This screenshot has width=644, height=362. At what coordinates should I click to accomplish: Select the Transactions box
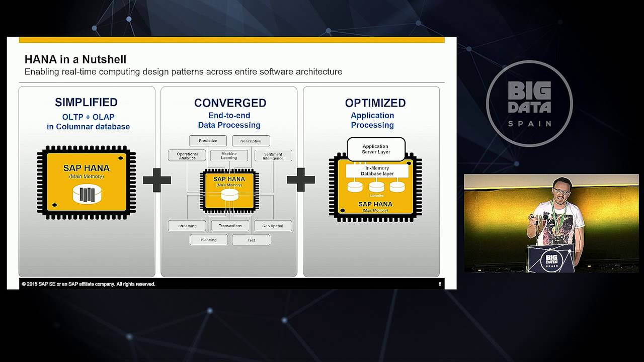(230, 226)
